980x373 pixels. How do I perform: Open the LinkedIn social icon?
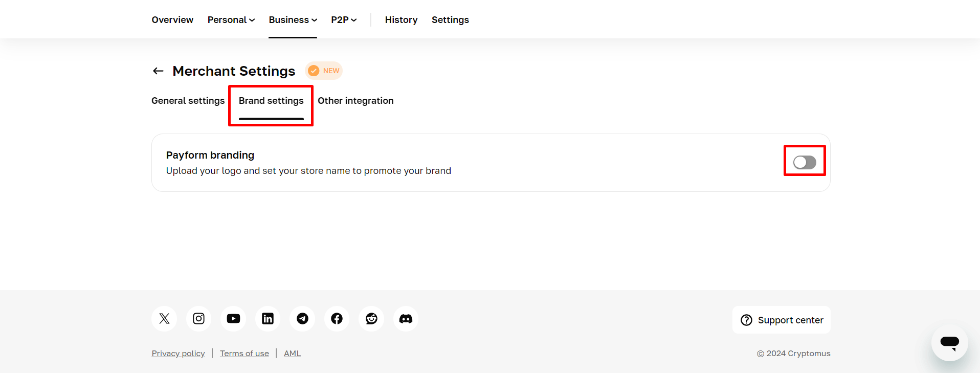pyautogui.click(x=268, y=319)
